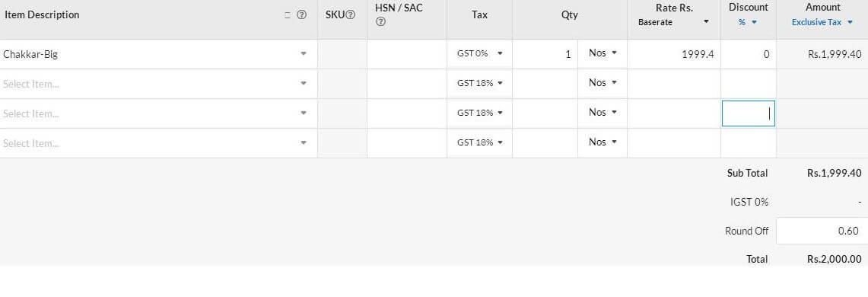The height and width of the screenshot is (297, 868).
Task: Open Discount % type dropdown
Action: click(x=748, y=22)
